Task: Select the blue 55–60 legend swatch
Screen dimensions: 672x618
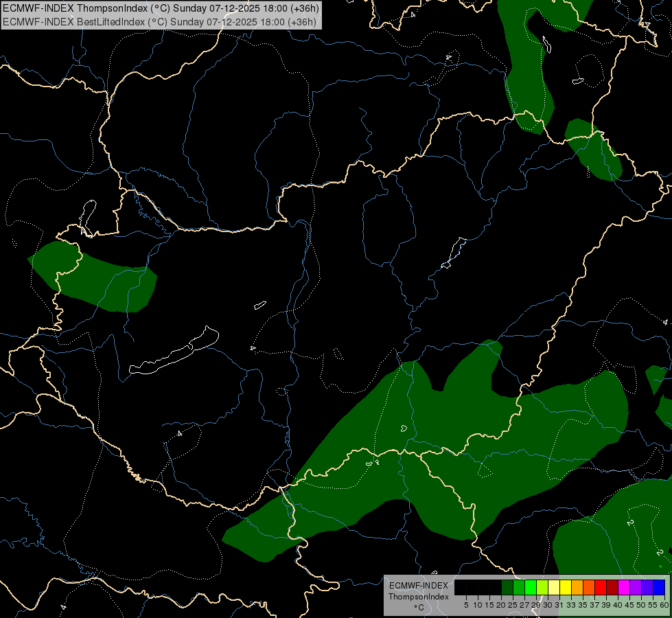Action: [x=659, y=587]
